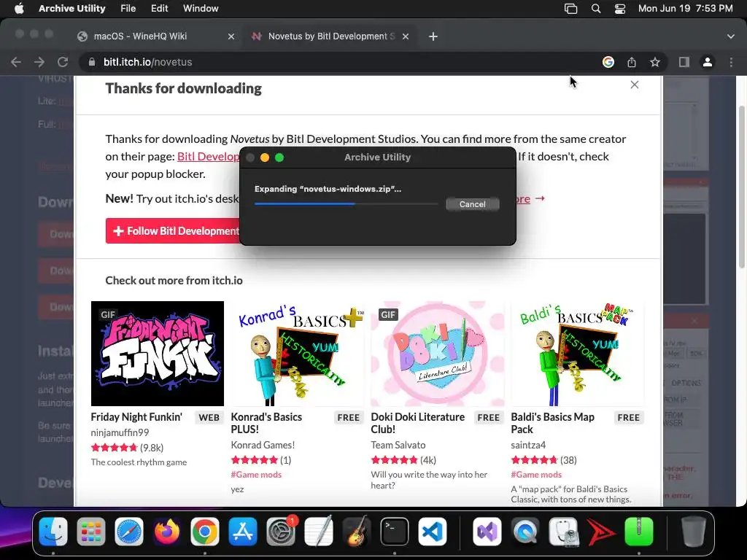
Task: Bookmark this page with the star
Action: pyautogui.click(x=655, y=62)
